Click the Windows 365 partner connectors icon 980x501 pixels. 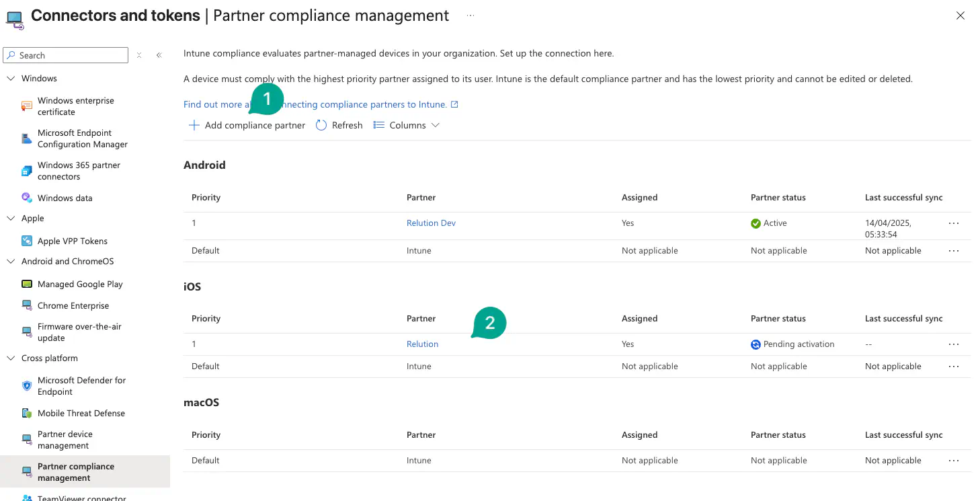[26, 170]
